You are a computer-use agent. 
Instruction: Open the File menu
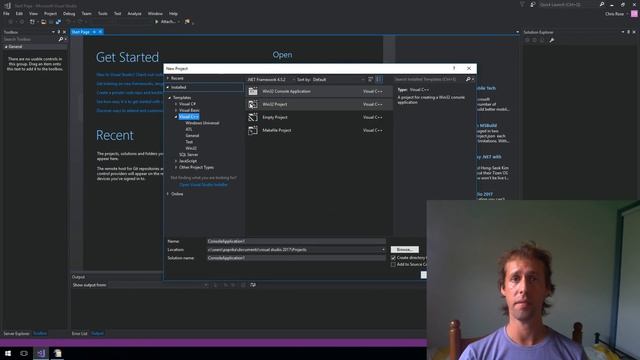(6, 13)
